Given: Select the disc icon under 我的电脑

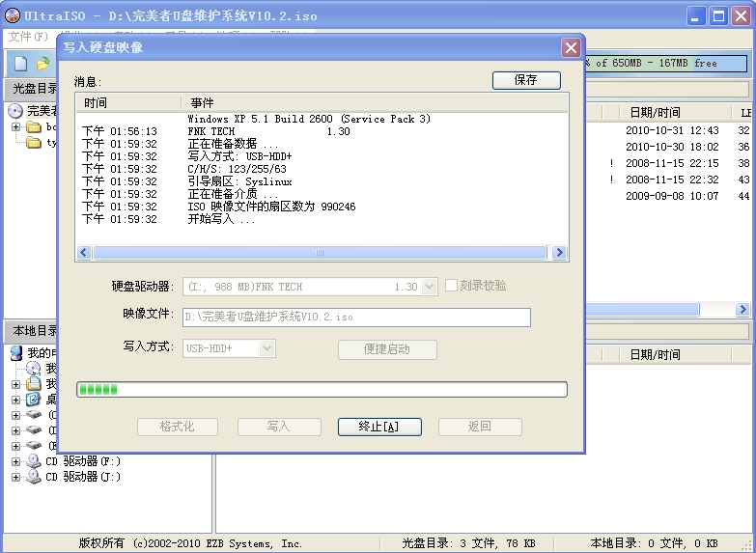Looking at the screenshot, I should (33, 369).
